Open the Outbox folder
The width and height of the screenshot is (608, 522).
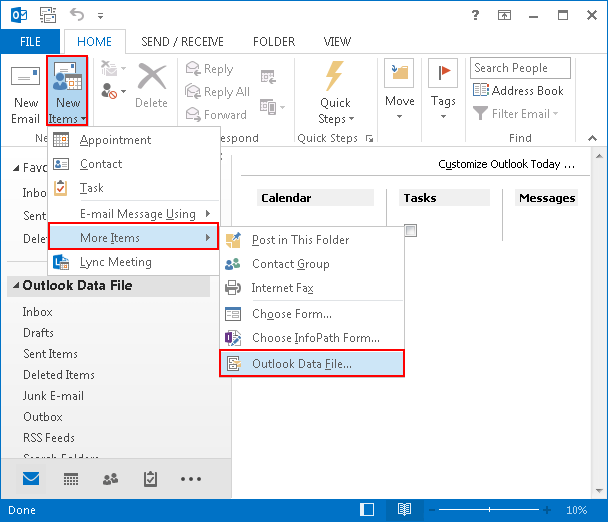click(x=43, y=417)
